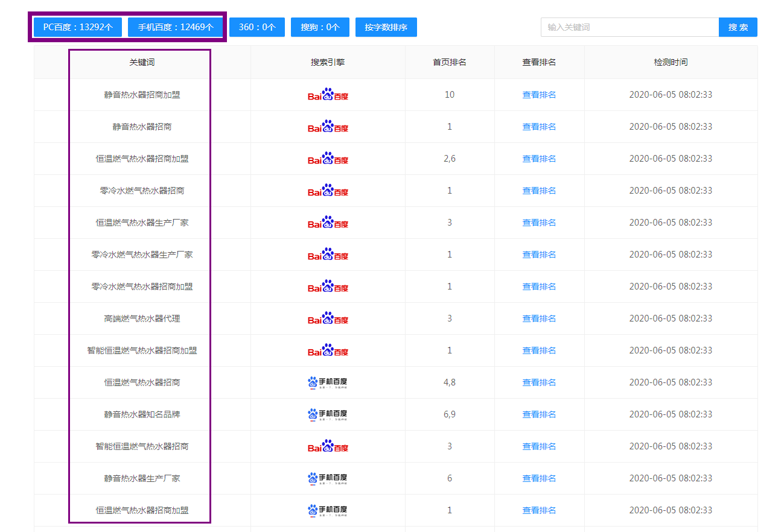This screenshot has height=532, width=784.
Task: Click Baidu logo in 静音热水器招商 row
Action: coord(328,127)
